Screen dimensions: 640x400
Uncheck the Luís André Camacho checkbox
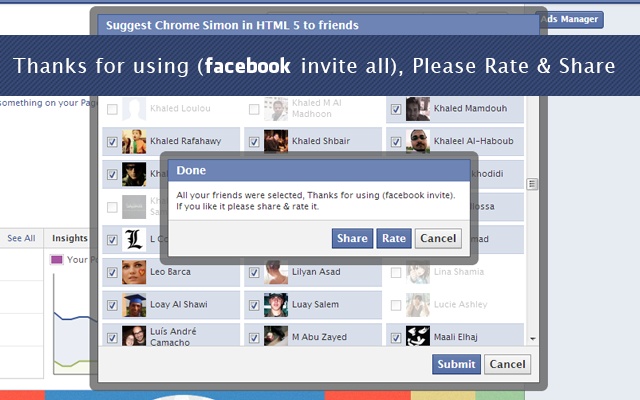(112, 338)
